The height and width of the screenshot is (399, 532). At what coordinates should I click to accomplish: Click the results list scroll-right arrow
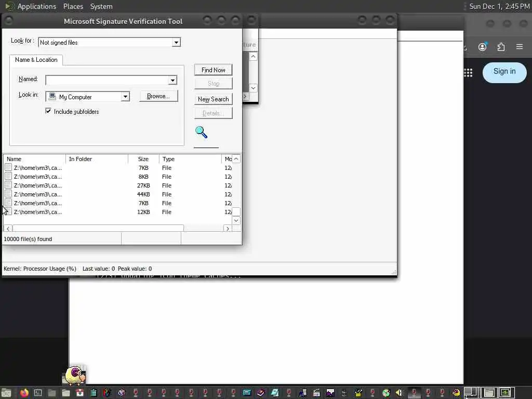coord(228,229)
